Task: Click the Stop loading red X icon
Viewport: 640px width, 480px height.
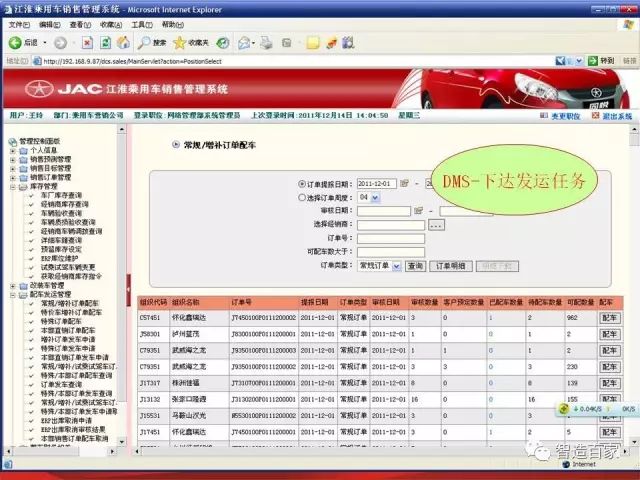Action: pyautogui.click(x=87, y=42)
